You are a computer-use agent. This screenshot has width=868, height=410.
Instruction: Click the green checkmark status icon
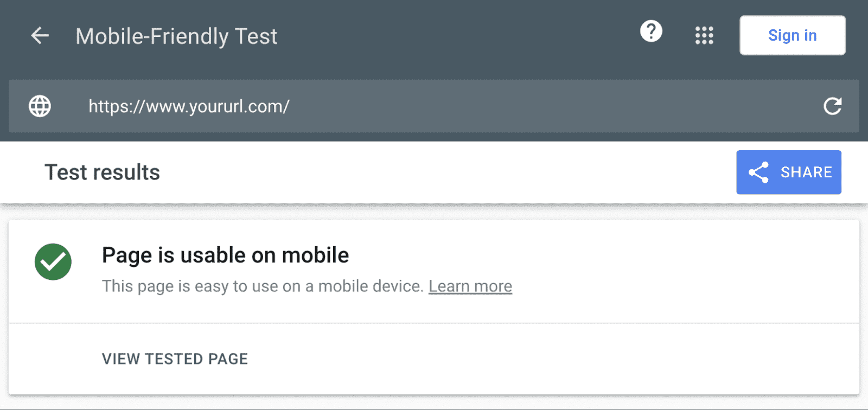53,262
